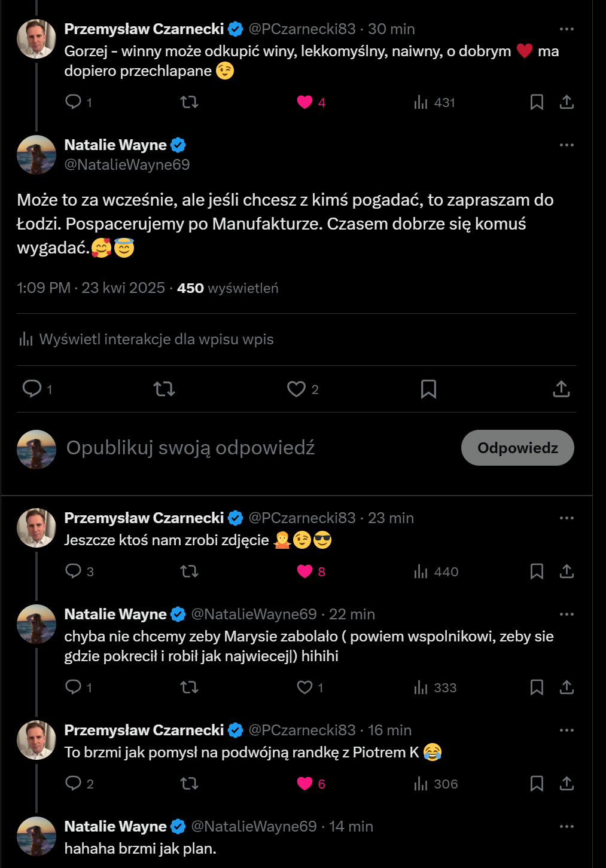Like the 'chyba nie chcemy' reply
The width and height of the screenshot is (606, 868).
(305, 687)
